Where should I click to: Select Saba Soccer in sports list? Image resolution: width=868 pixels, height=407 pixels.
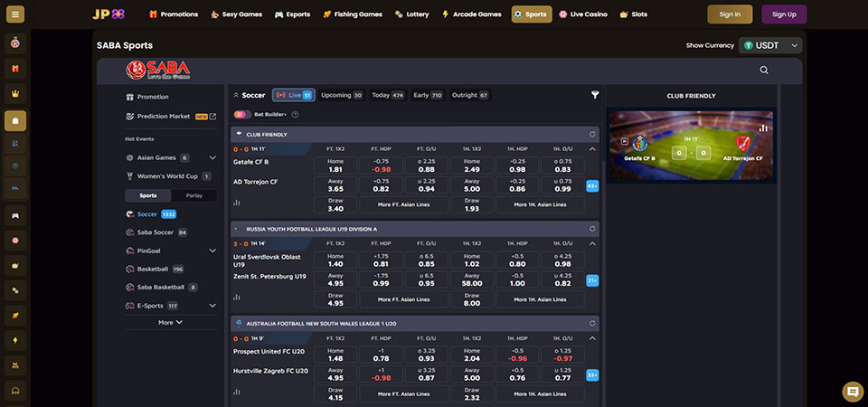coord(156,232)
